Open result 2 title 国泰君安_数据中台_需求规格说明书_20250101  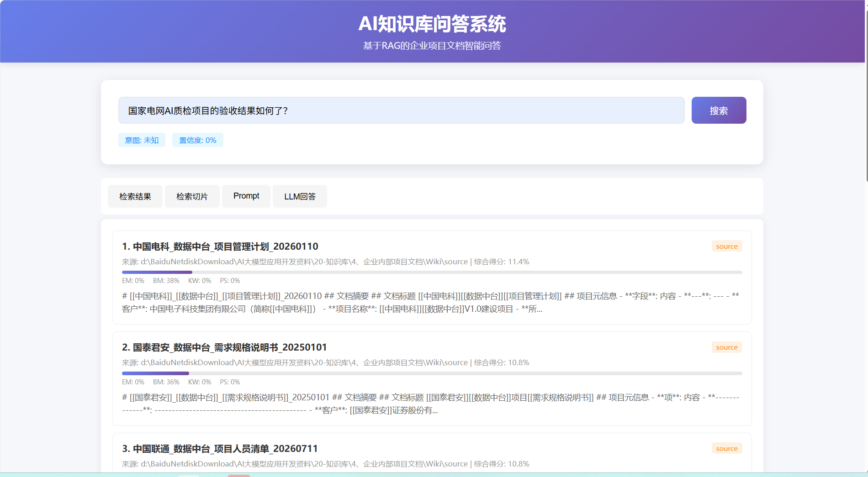224,347
